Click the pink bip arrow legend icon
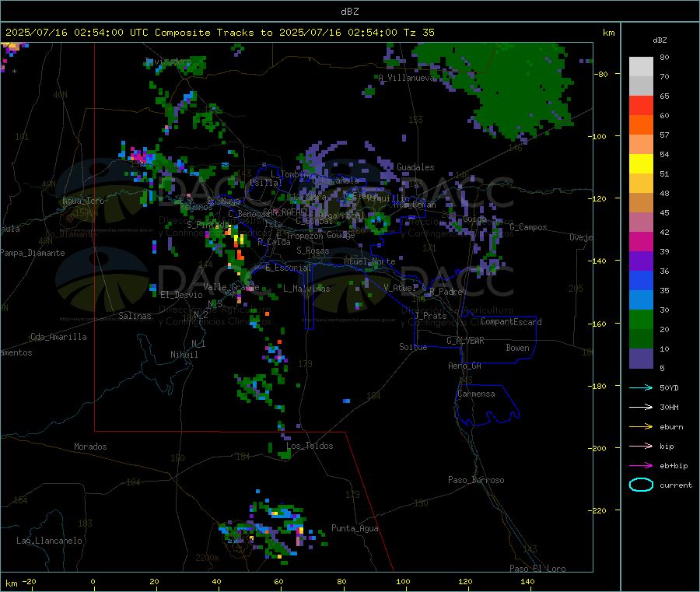 (641, 446)
